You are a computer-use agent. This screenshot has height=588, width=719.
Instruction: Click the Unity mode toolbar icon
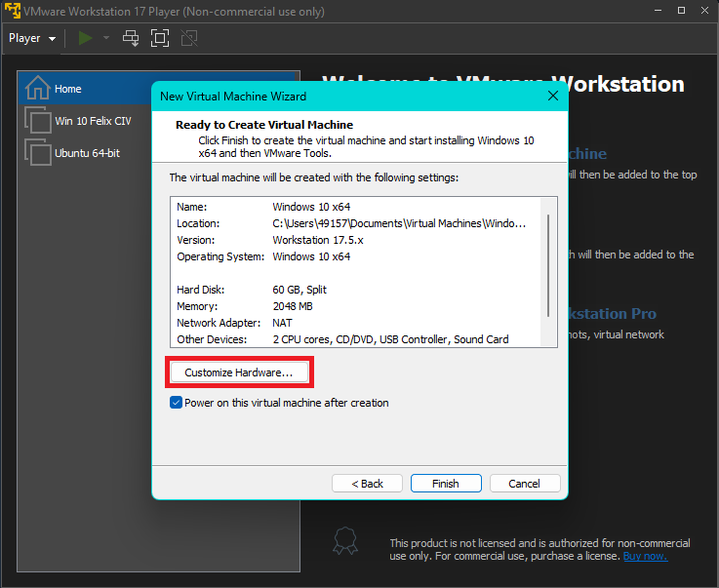click(189, 38)
